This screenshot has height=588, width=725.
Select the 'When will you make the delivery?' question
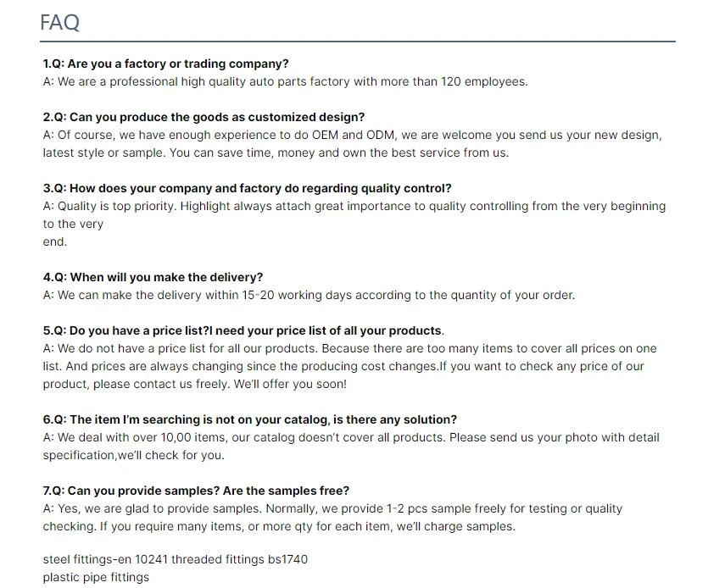click(x=153, y=277)
